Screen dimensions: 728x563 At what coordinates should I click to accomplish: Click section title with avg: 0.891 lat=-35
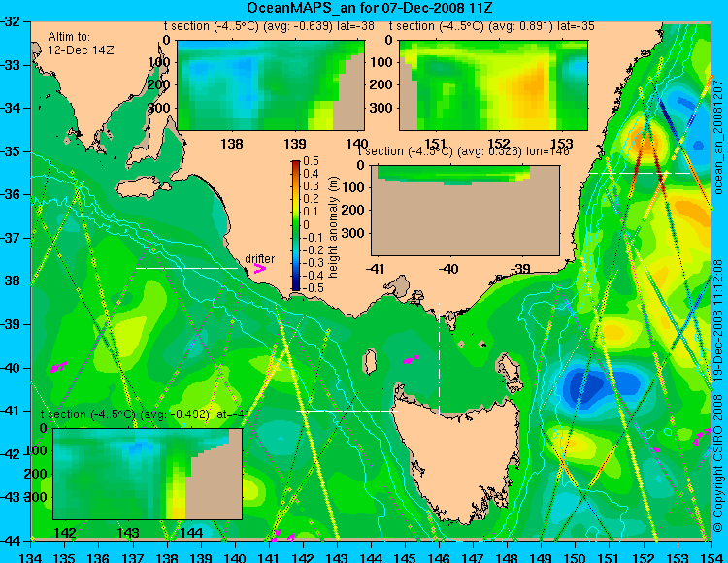492,26
